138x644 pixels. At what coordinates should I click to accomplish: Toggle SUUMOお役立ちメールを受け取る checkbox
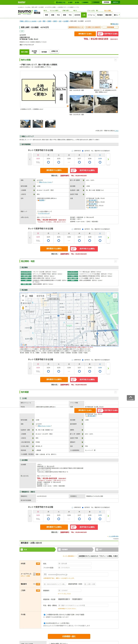pyautogui.click(x=45, y=623)
